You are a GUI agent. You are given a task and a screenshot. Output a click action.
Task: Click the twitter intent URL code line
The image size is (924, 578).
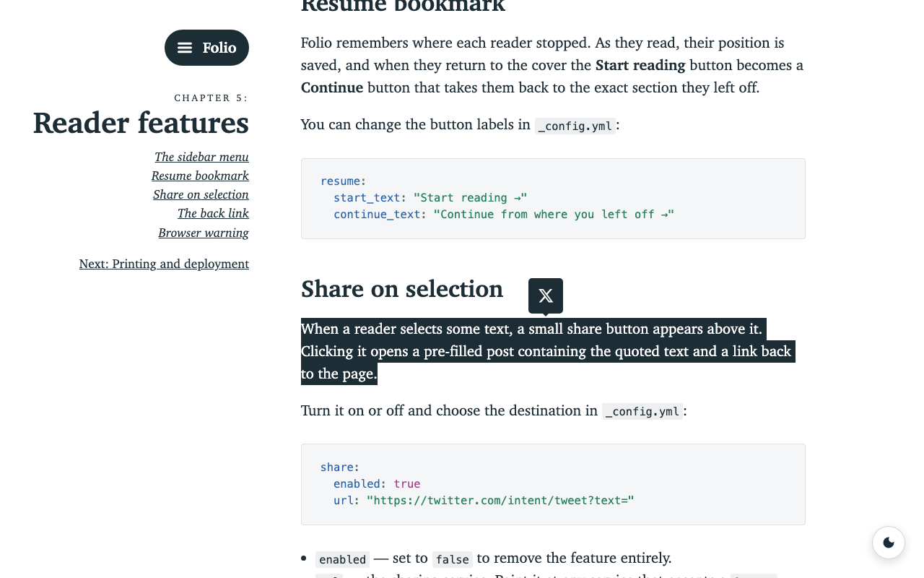pos(484,500)
